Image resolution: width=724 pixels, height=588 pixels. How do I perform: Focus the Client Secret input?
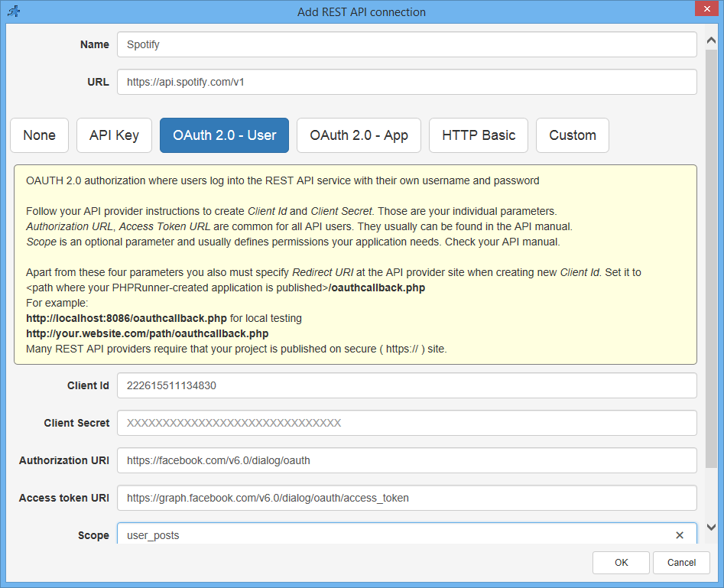tap(406, 423)
